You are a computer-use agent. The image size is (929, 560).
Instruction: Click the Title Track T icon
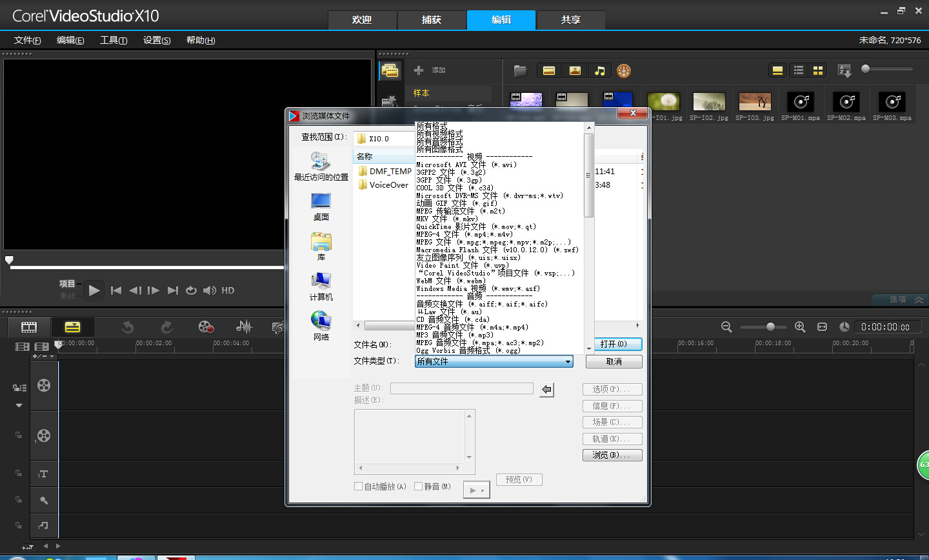tap(43, 474)
